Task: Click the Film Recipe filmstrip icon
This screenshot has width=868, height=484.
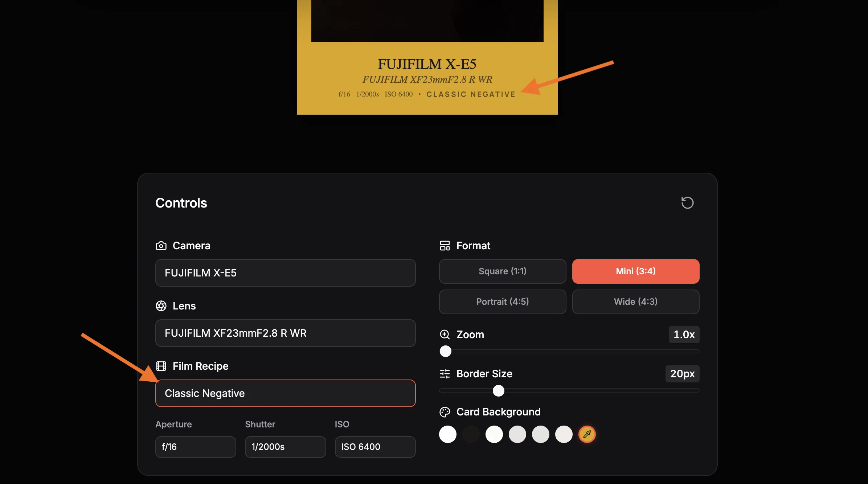Action: pos(161,366)
